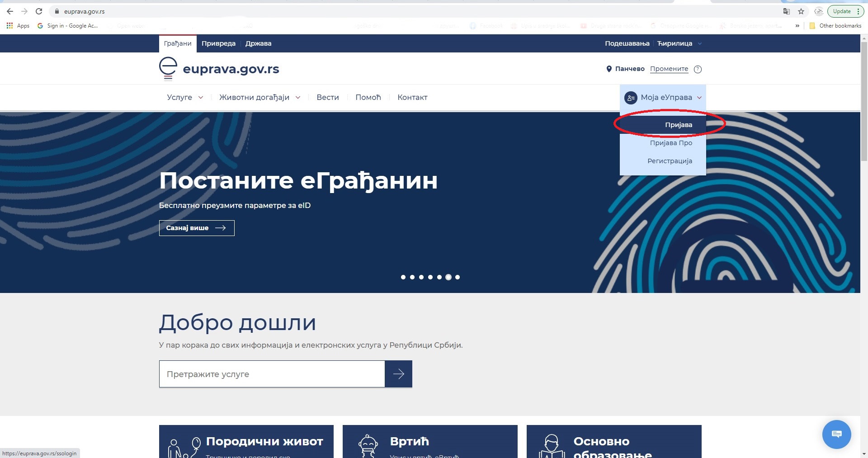Open the Chrome Apps shortcut
Image resolution: width=868 pixels, height=458 pixels.
click(x=18, y=26)
